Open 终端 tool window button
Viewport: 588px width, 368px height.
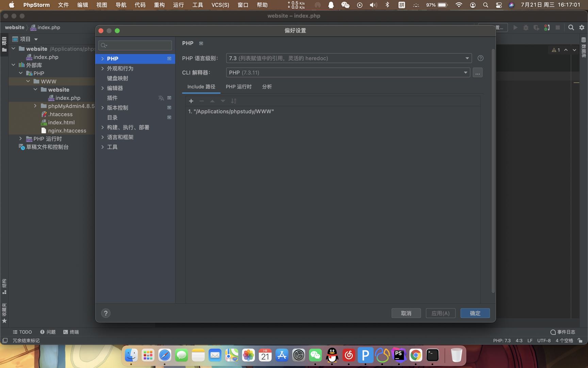(71, 332)
